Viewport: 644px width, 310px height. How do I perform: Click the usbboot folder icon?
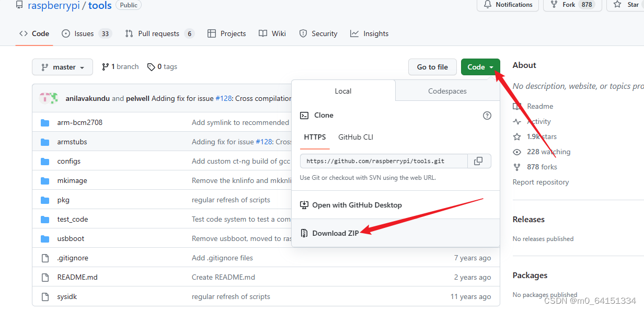[x=45, y=239]
